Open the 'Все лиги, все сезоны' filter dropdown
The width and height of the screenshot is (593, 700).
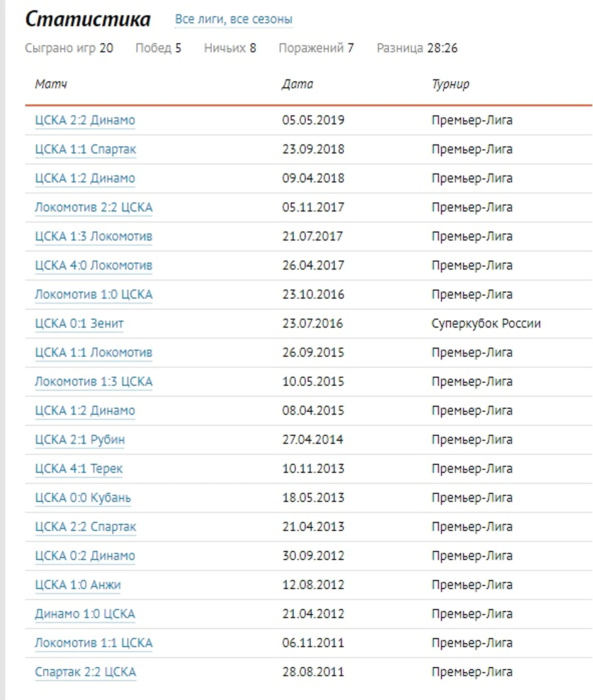pyautogui.click(x=233, y=19)
